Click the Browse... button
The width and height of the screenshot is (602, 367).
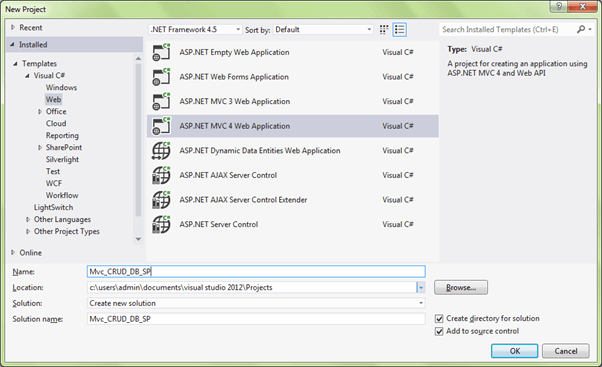pos(461,288)
